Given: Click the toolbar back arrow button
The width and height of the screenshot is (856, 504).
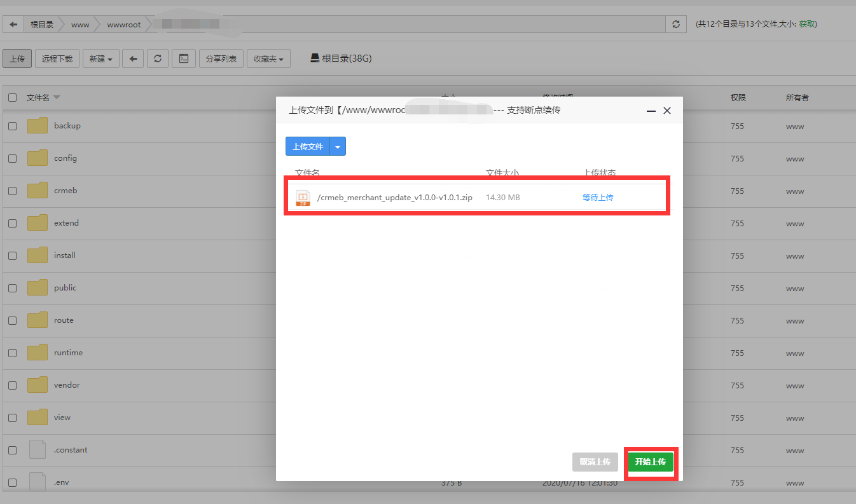Looking at the screenshot, I should (x=132, y=58).
